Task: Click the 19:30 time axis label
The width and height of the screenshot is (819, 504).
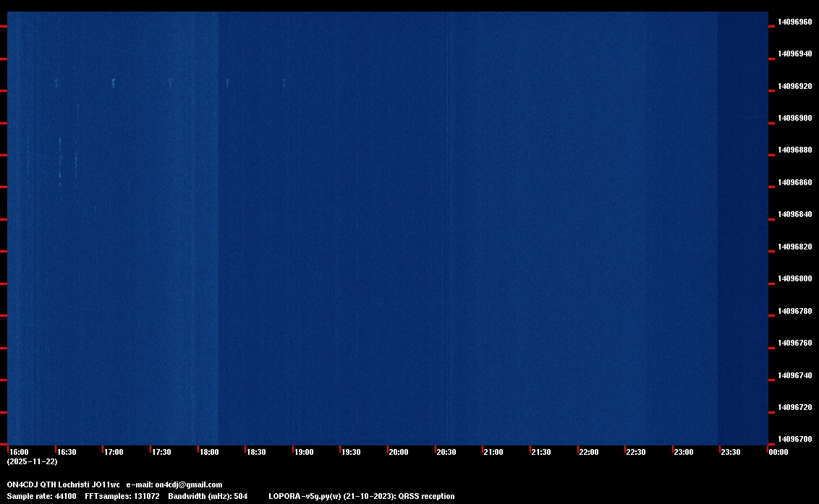Action: tap(351, 452)
